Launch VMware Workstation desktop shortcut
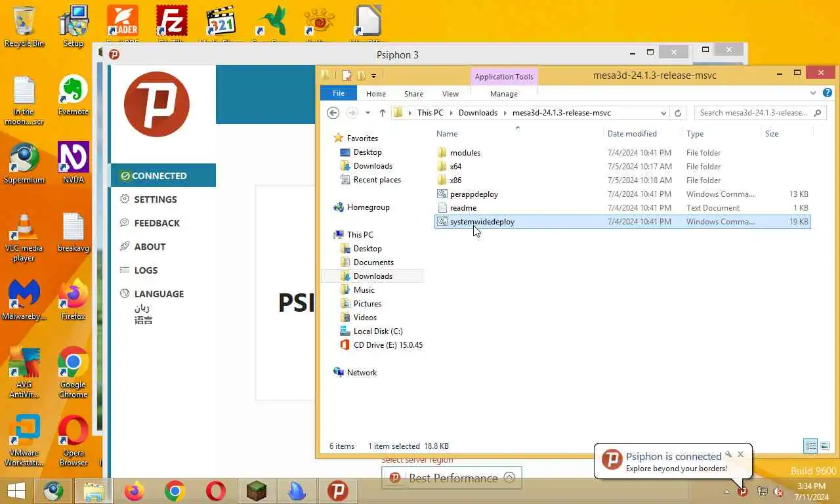840x504 pixels. pos(24,440)
